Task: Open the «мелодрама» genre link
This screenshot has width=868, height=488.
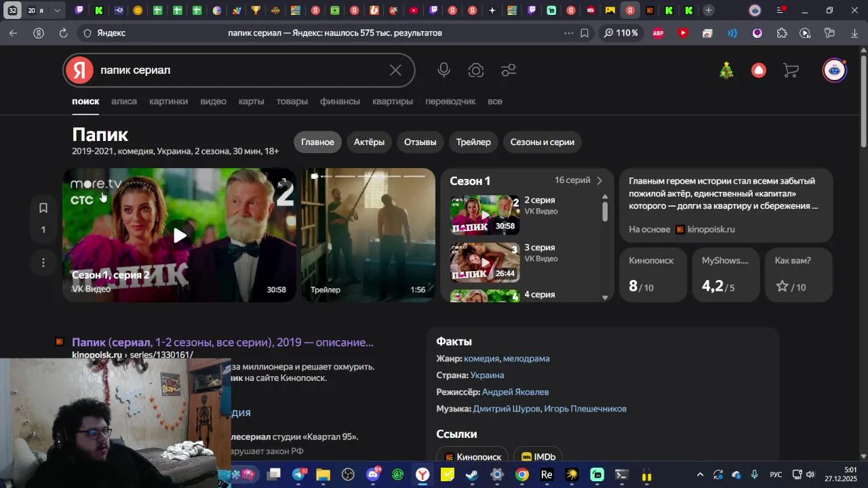Action: [526, 358]
